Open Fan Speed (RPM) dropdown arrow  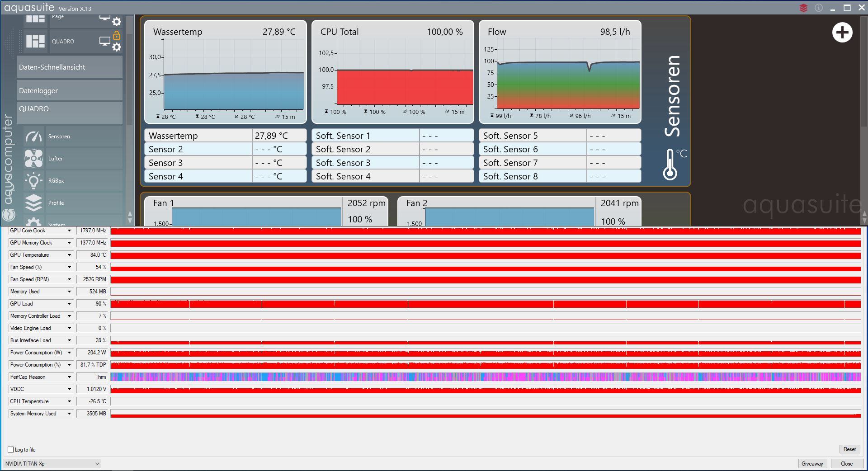[69, 279]
